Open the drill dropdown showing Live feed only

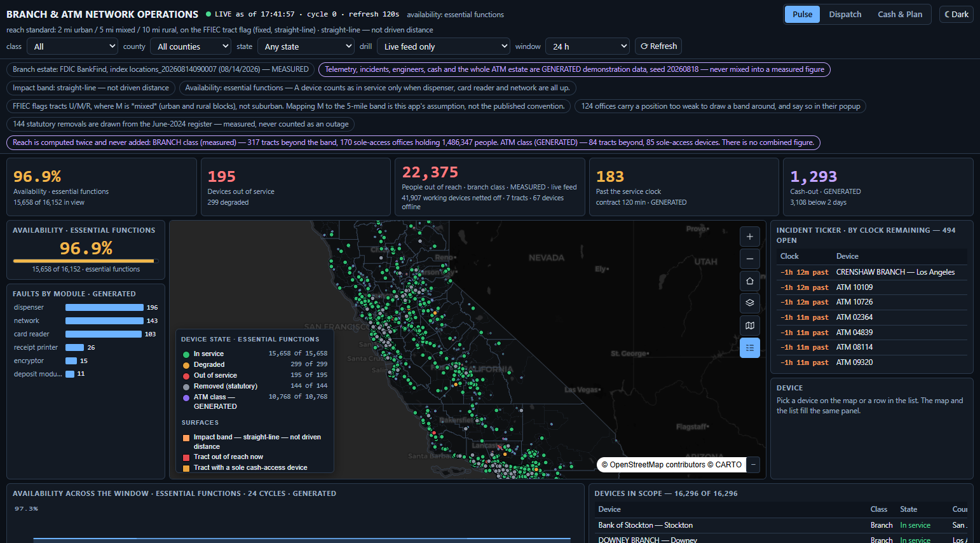coord(444,46)
